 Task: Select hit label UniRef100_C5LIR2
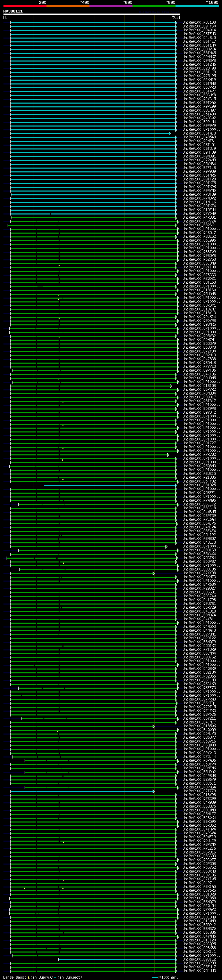pyautogui.click(x=199, y=535)
